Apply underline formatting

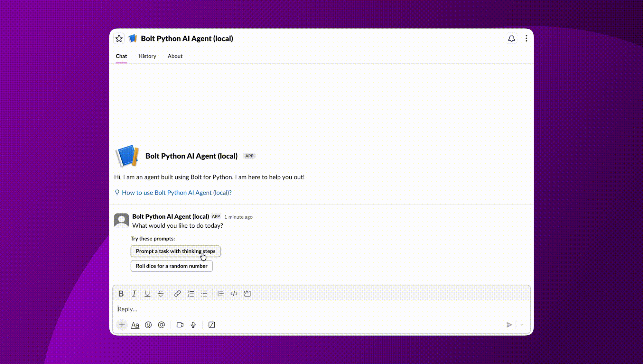147,294
